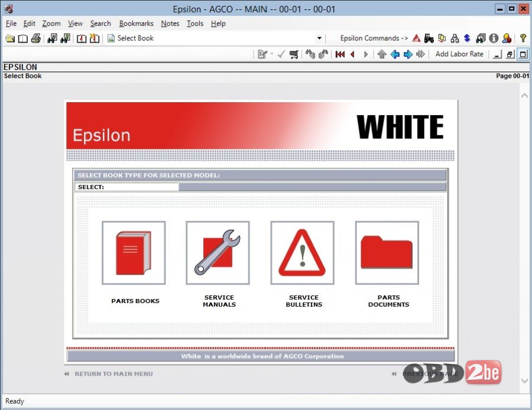Image resolution: width=532 pixels, height=410 pixels.
Task: Click the black tractor icon
Action: pyautogui.click(x=429, y=38)
